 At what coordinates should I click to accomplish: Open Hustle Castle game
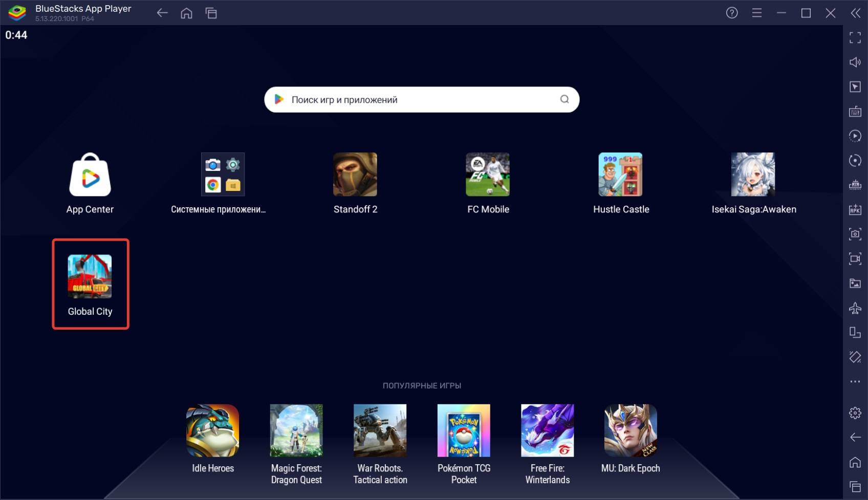pyautogui.click(x=620, y=175)
